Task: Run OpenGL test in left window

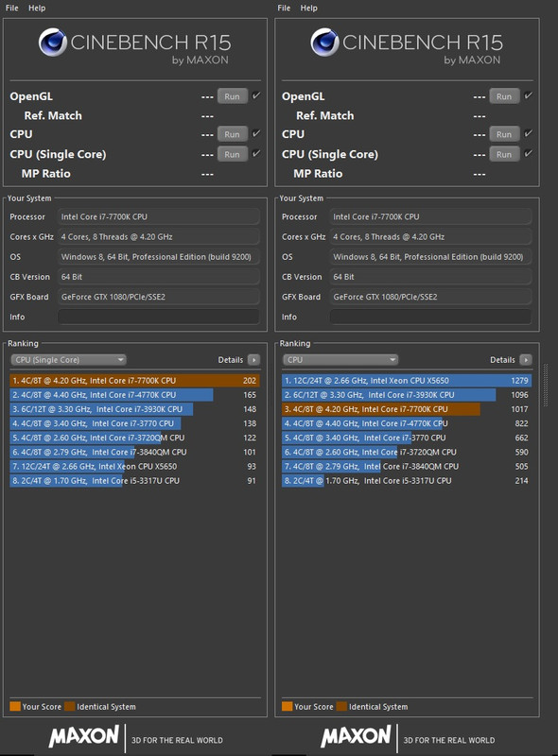Action: tap(232, 96)
